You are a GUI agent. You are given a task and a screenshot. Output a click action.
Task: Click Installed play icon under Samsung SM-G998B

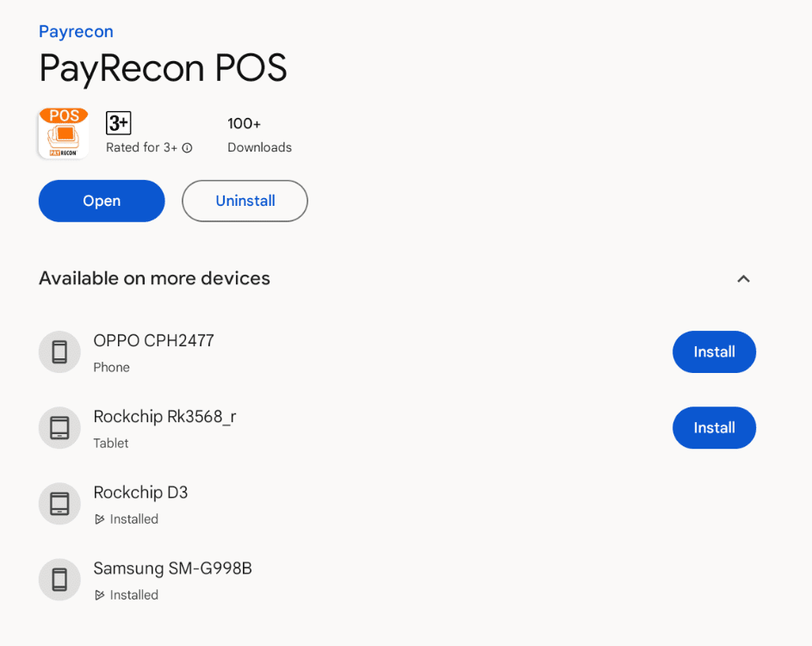[99, 595]
